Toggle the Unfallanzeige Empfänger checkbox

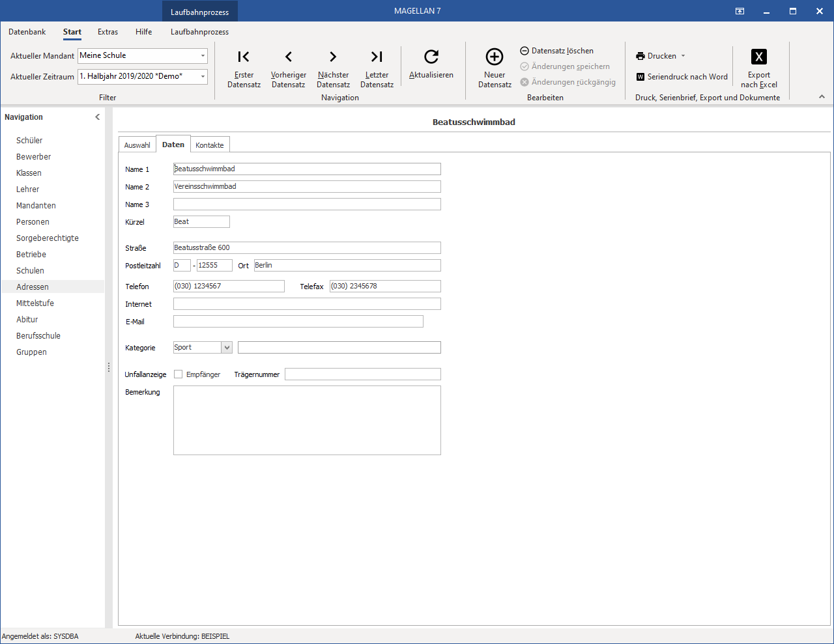pos(178,374)
